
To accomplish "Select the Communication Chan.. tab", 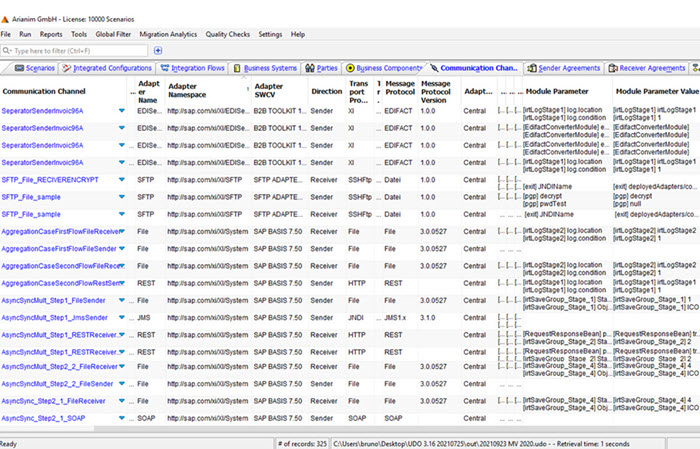I will [474, 68].
